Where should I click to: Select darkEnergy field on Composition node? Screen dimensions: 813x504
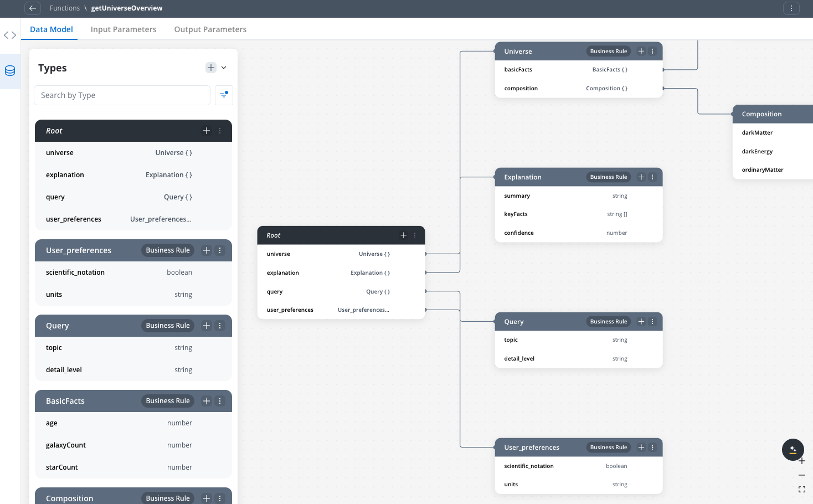click(773, 152)
